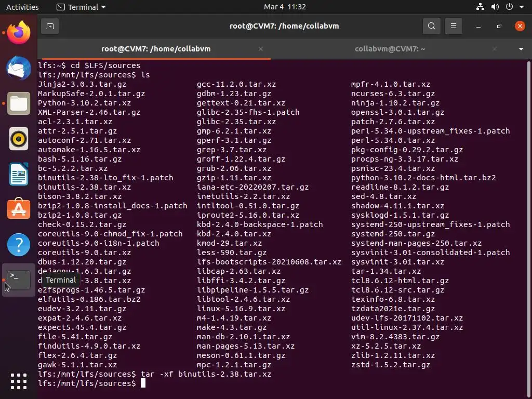The height and width of the screenshot is (399, 532).
Task: Click gawk-5.1.1.tar.xz filename
Action: coord(77,365)
